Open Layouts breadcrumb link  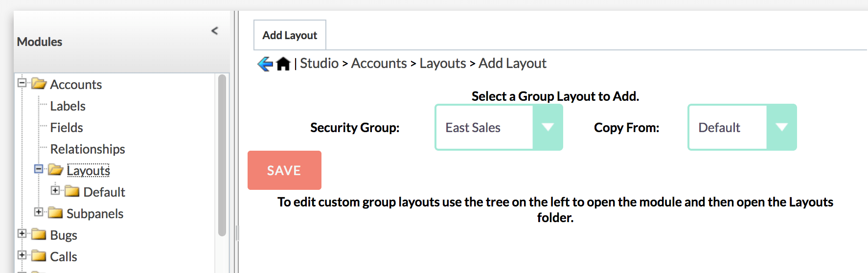pos(443,64)
